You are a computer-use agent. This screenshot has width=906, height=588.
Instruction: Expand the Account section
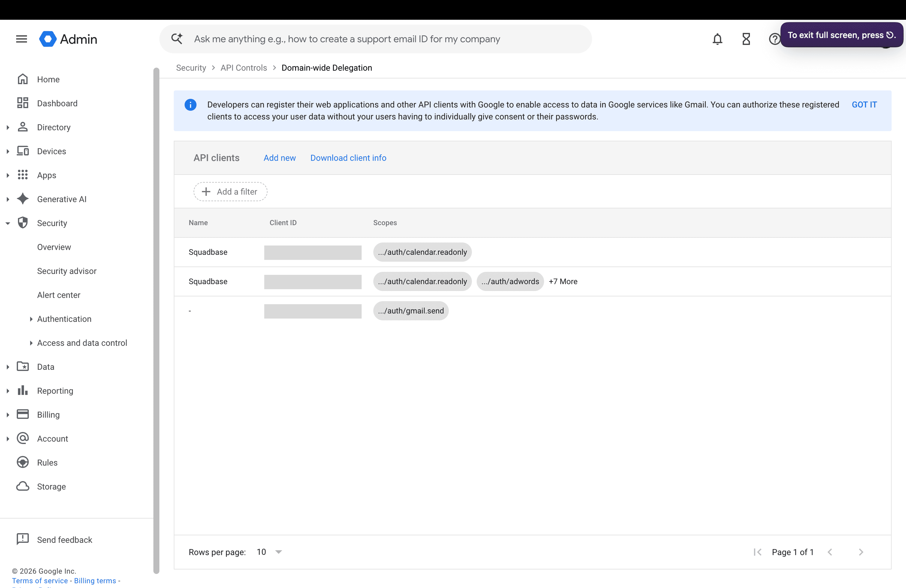pos(7,439)
